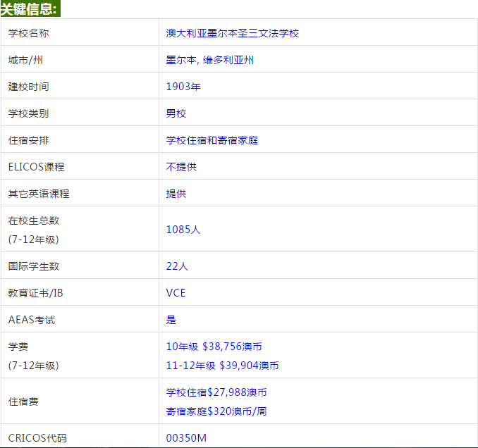Click the 国际学生数 row label
The width and height of the screenshot is (478, 448).
34,266
